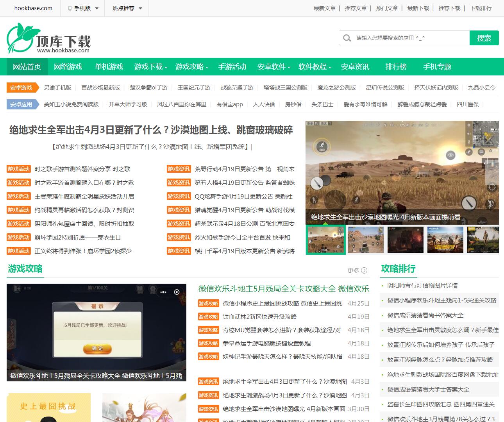
Task: Open 拳皇命运手游电脑版按键设置教程 article
Action: point(267,343)
